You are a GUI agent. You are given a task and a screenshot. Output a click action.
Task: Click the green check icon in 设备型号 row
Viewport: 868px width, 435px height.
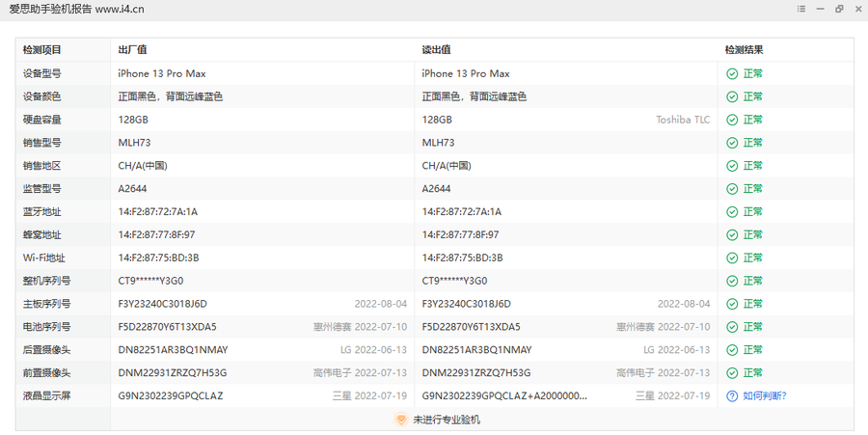(732, 73)
